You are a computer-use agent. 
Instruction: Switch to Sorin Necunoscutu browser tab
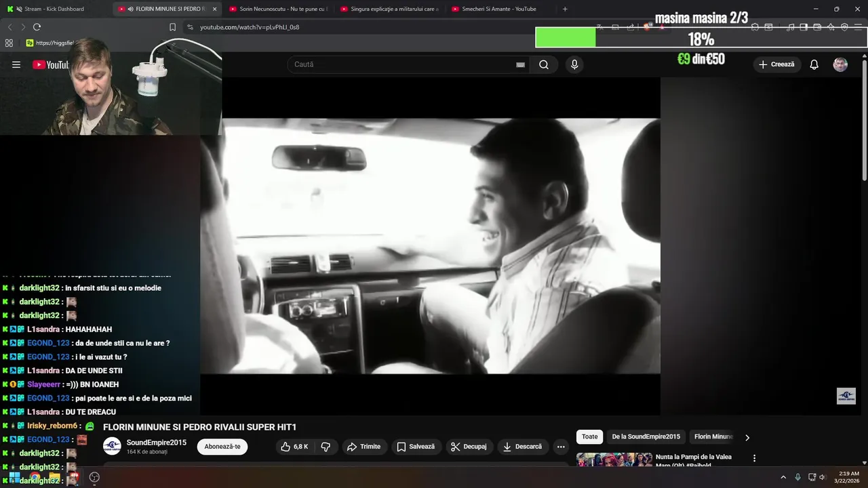[278, 9]
